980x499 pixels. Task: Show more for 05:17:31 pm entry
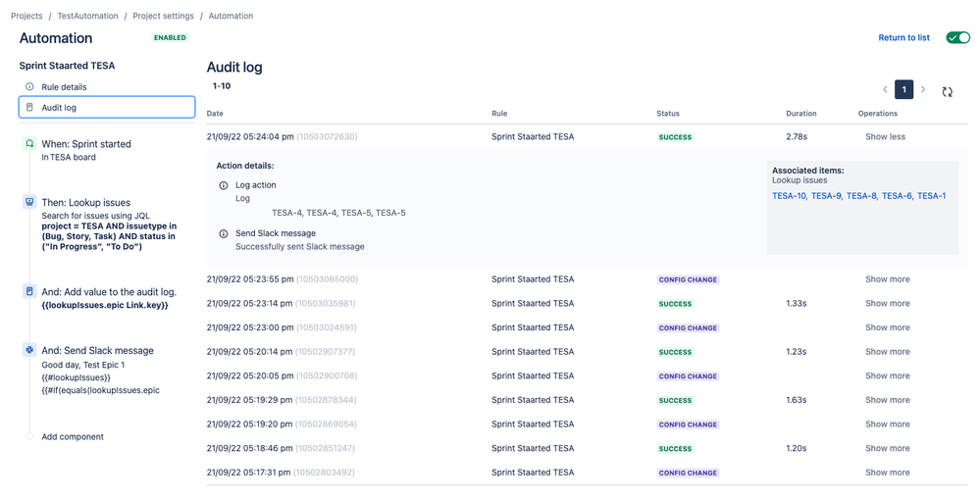[888, 473]
